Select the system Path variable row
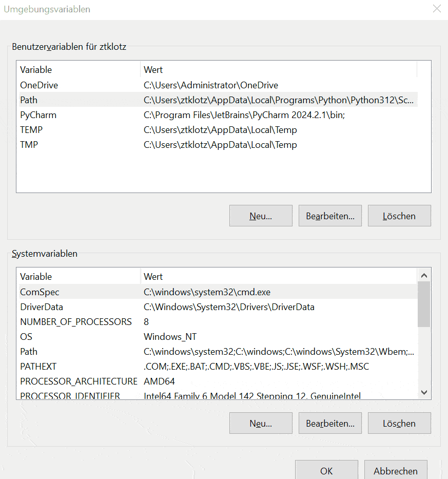The height and width of the screenshot is (479, 448). coord(29,352)
